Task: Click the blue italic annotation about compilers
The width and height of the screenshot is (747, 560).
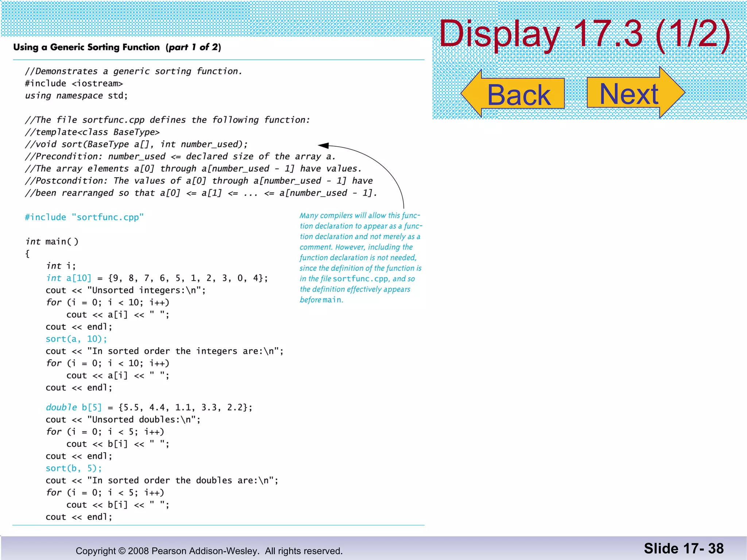Action: point(360,257)
